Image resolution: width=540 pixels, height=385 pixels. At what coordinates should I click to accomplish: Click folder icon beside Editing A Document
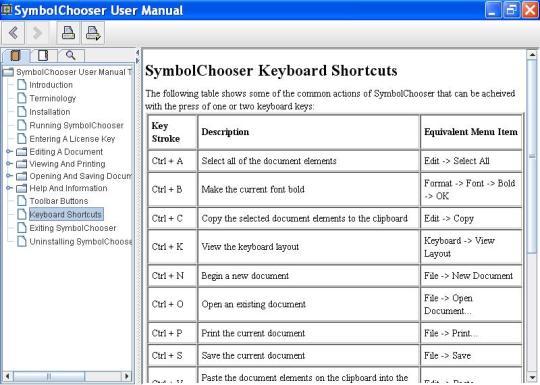pos(21,152)
